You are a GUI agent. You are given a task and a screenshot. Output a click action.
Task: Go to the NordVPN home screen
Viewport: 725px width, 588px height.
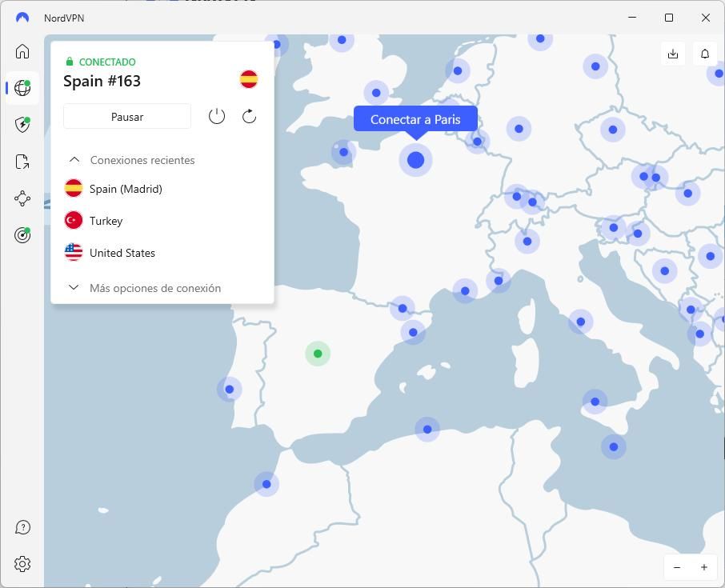22,51
